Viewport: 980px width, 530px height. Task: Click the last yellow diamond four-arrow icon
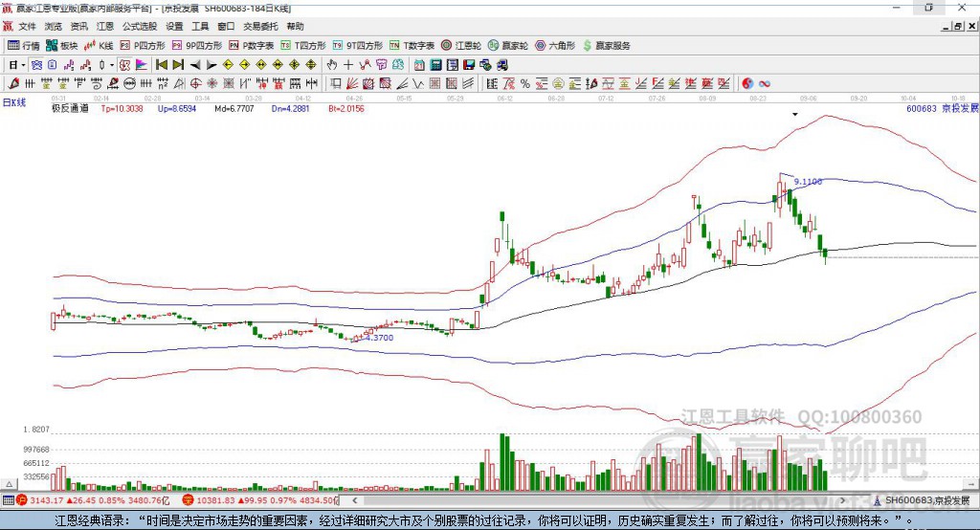pos(311,65)
